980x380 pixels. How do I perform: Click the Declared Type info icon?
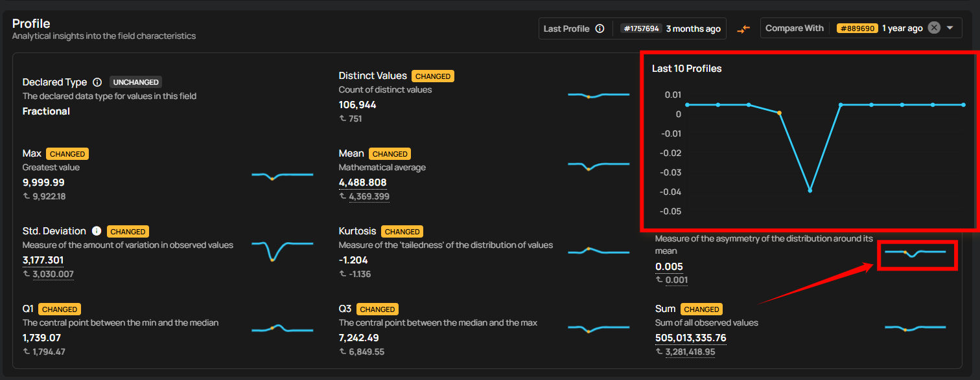[97, 82]
